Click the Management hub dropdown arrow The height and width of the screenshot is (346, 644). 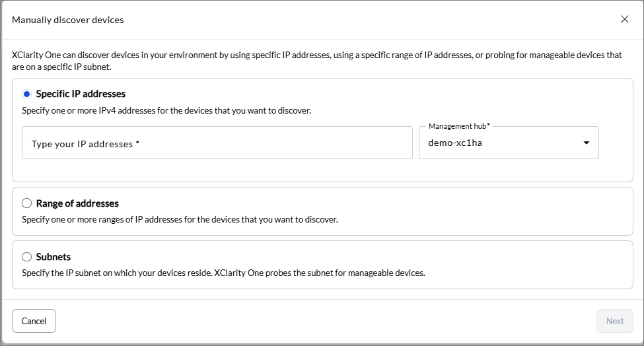(587, 143)
